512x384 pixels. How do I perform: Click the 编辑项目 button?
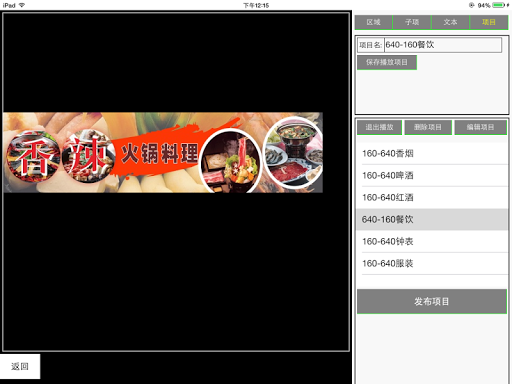[480, 127]
